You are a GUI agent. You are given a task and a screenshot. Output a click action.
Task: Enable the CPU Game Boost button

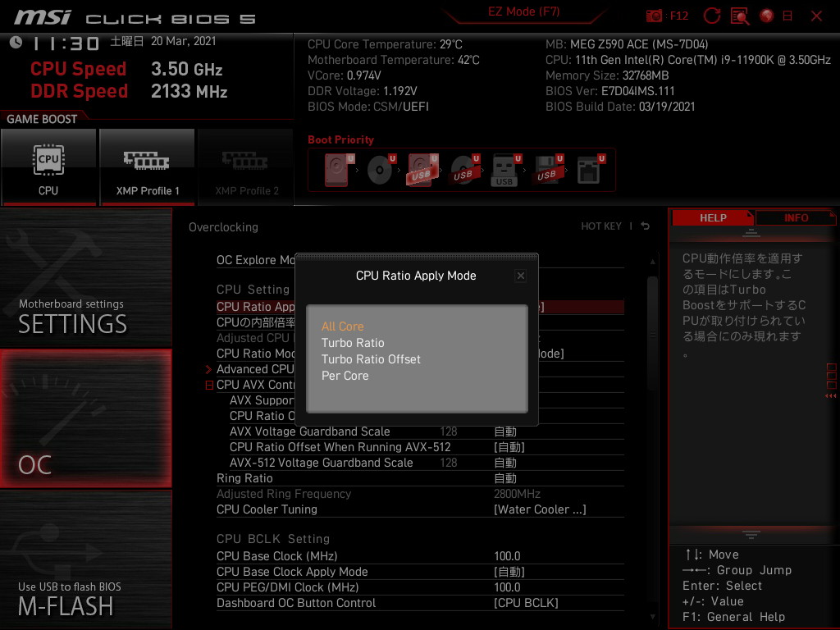[x=48, y=167]
